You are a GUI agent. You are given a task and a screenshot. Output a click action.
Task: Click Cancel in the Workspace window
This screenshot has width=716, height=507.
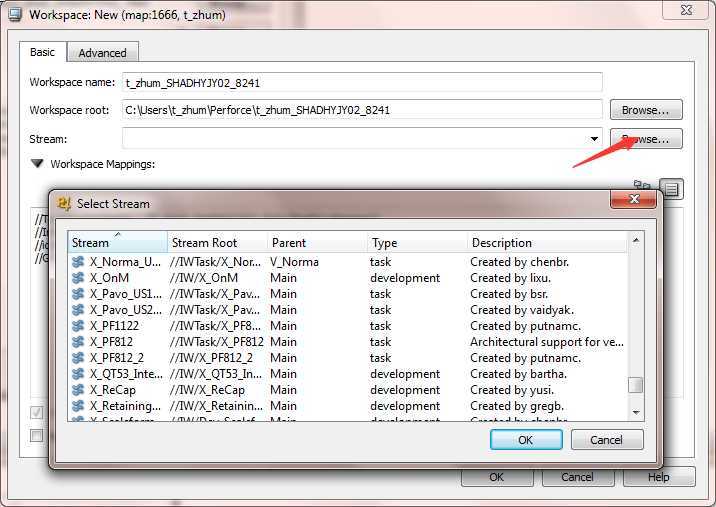(578, 477)
